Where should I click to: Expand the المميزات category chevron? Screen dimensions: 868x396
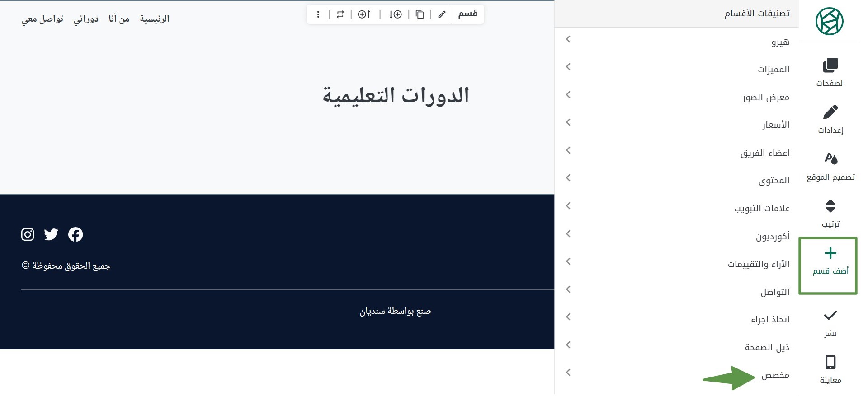[x=568, y=67]
